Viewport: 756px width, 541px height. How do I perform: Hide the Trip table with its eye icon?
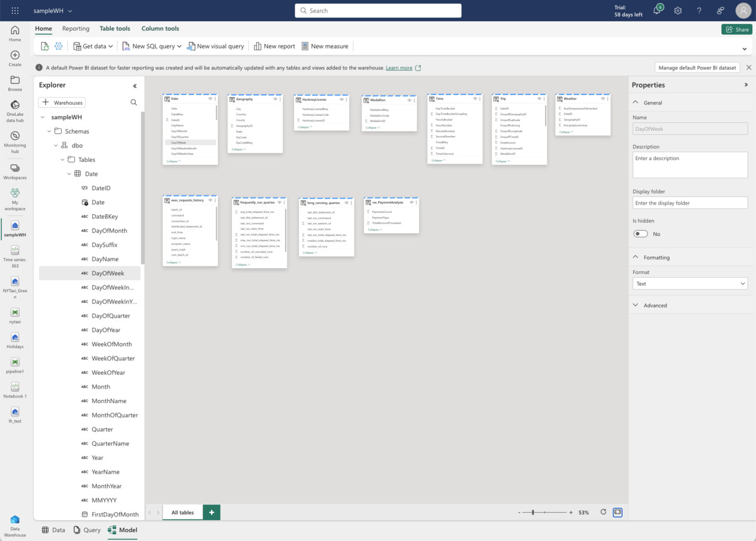pos(540,98)
